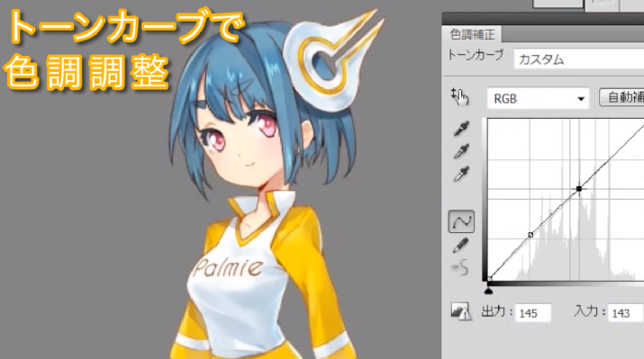Pick the gray point eyedropper
This screenshot has width=644, height=359.
pyautogui.click(x=461, y=151)
